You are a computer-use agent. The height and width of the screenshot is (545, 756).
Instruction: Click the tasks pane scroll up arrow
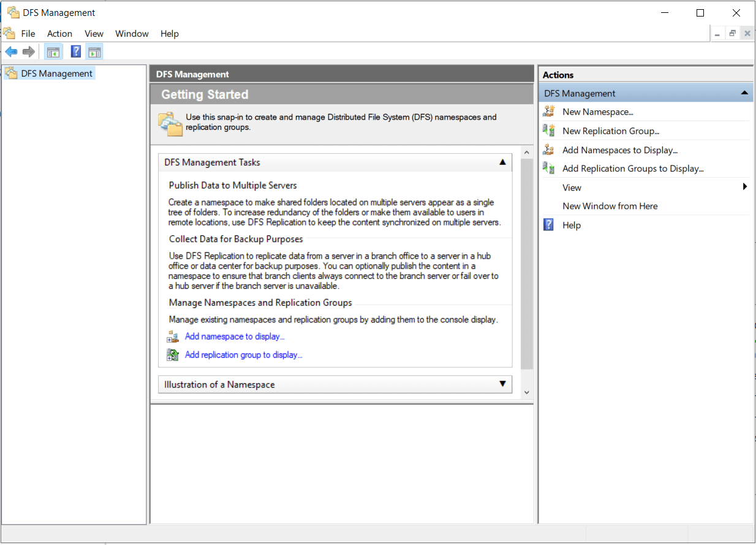pos(527,152)
